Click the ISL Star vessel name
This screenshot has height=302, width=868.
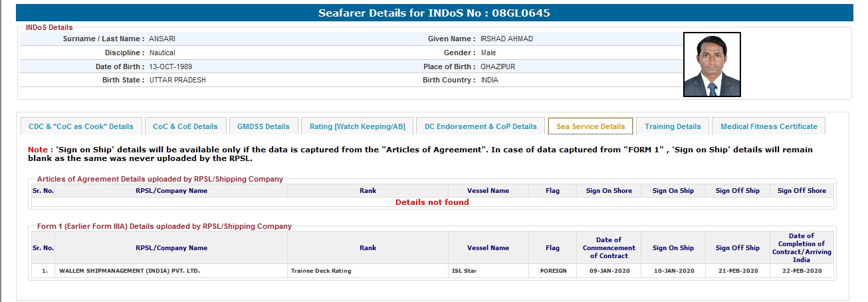pos(465,271)
